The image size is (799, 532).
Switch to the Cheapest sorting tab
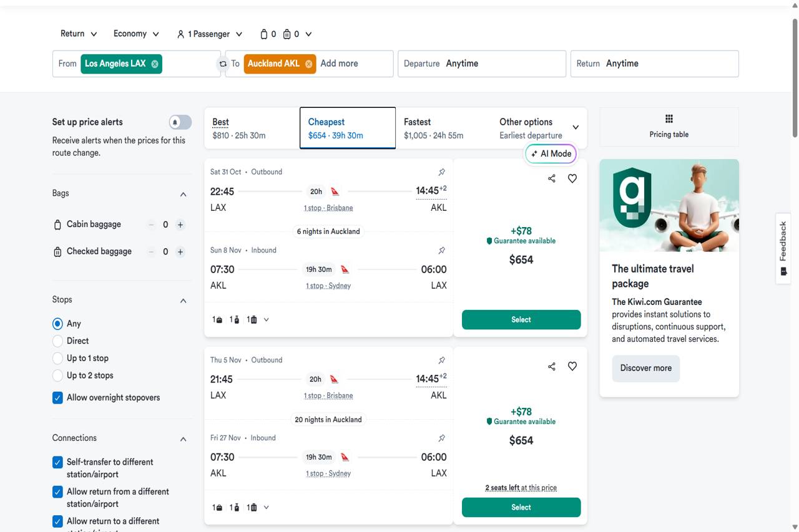(x=348, y=128)
